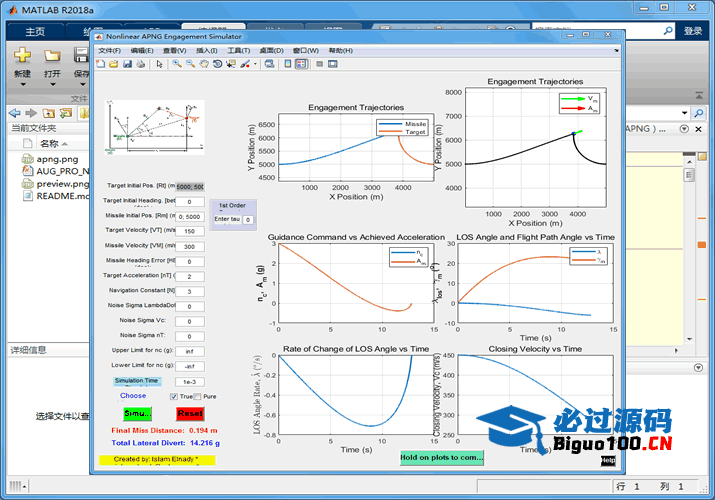Viewport: 715px width, 500px height.
Task: Expand the 新建 (New) dropdown arrow
Action: [x=22, y=86]
